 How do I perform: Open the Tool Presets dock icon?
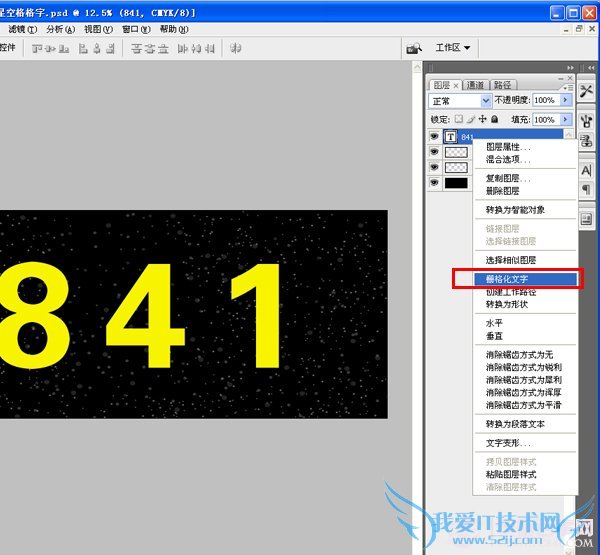(586, 91)
